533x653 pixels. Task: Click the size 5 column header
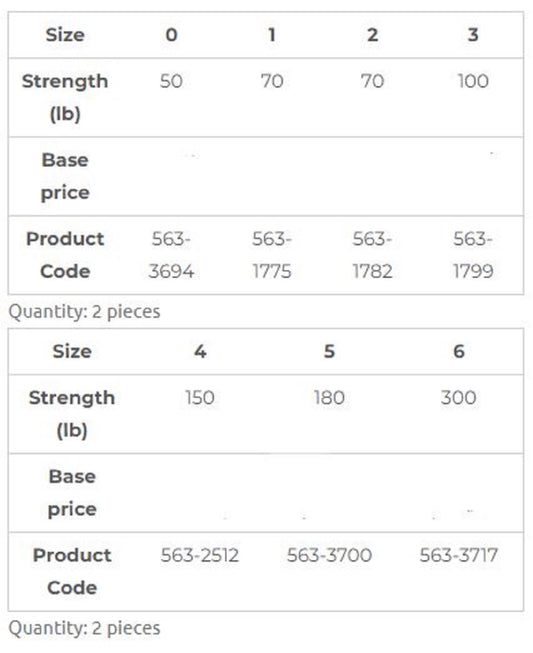point(329,351)
